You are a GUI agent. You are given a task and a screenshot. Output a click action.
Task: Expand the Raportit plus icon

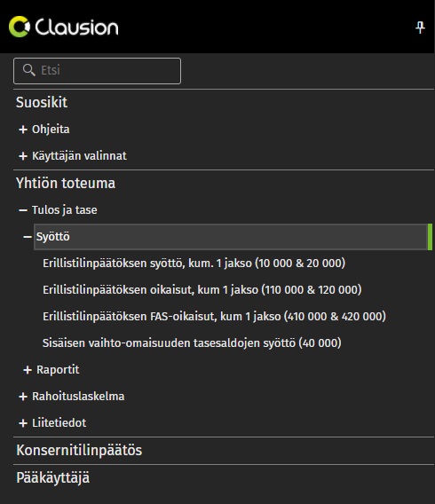click(x=28, y=370)
